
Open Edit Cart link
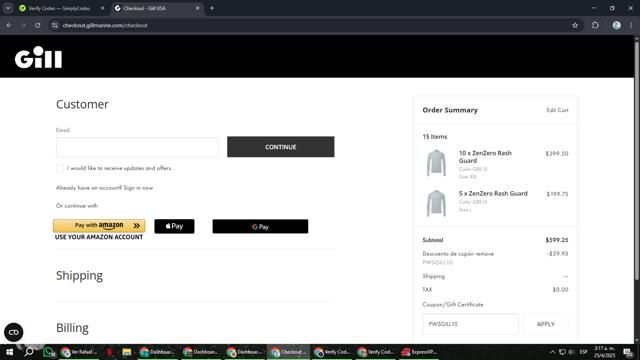coord(557,110)
